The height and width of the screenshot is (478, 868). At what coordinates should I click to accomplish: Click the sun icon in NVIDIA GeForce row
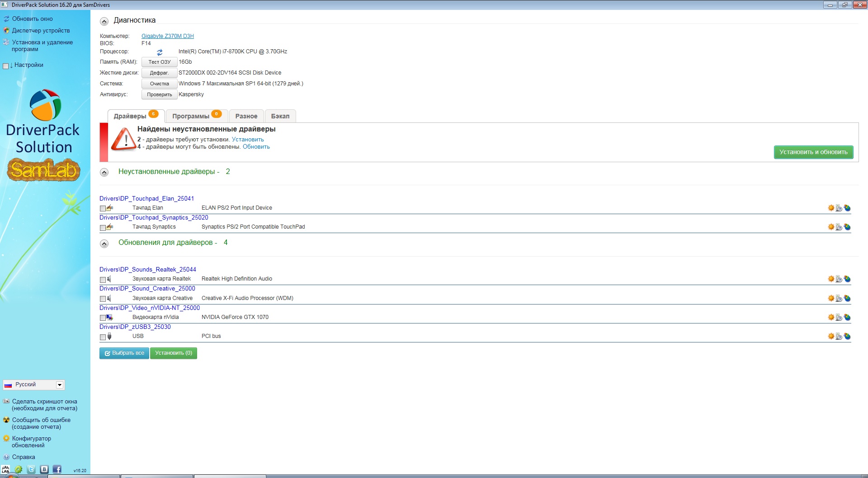(x=831, y=317)
